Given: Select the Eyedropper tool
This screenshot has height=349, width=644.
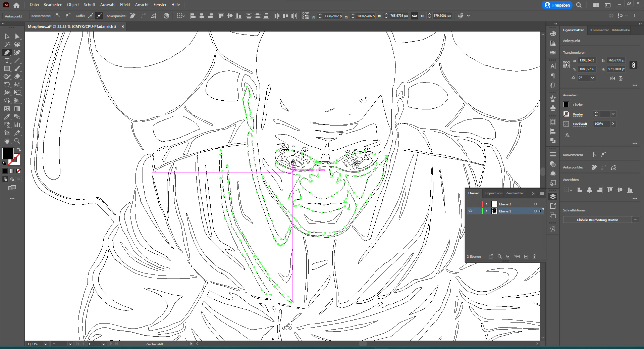Looking at the screenshot, I should click(7, 117).
